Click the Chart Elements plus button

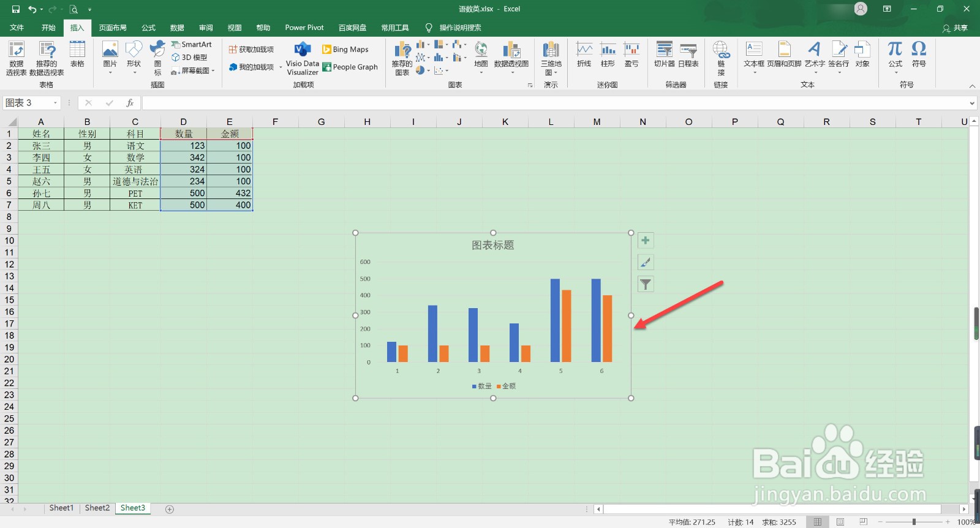click(x=646, y=240)
